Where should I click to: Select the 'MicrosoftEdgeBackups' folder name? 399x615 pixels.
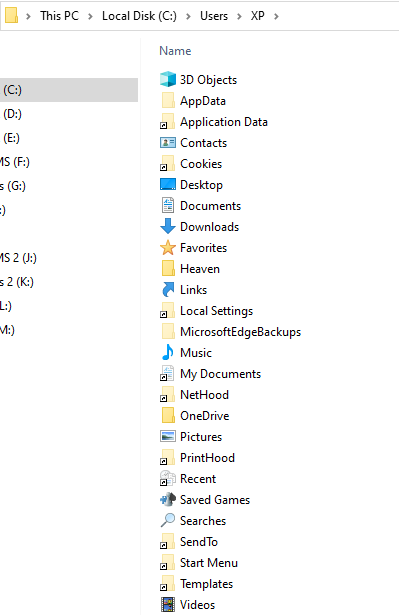pos(240,332)
